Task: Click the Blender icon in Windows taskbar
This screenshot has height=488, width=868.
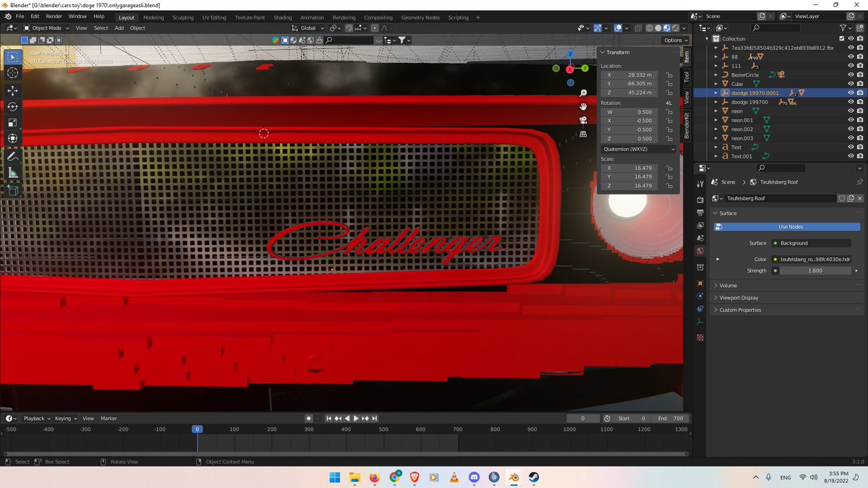Action: point(513,477)
